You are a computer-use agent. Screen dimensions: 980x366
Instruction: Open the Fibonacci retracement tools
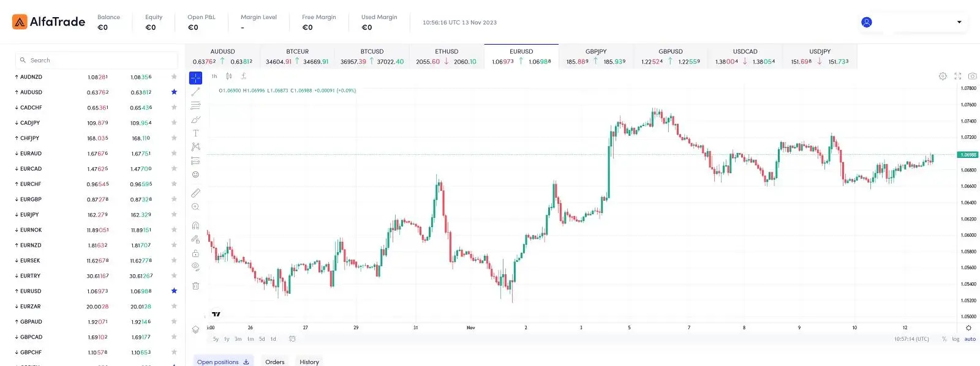point(195,105)
